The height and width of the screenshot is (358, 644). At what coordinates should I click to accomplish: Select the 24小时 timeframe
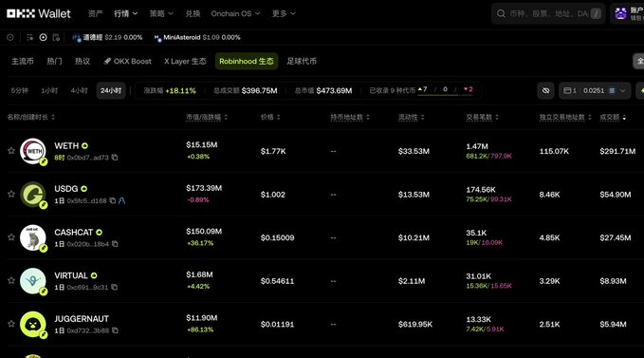(111, 90)
